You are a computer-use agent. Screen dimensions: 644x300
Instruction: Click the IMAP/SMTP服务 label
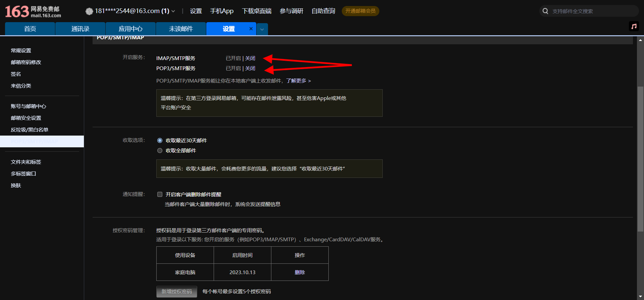176,58
